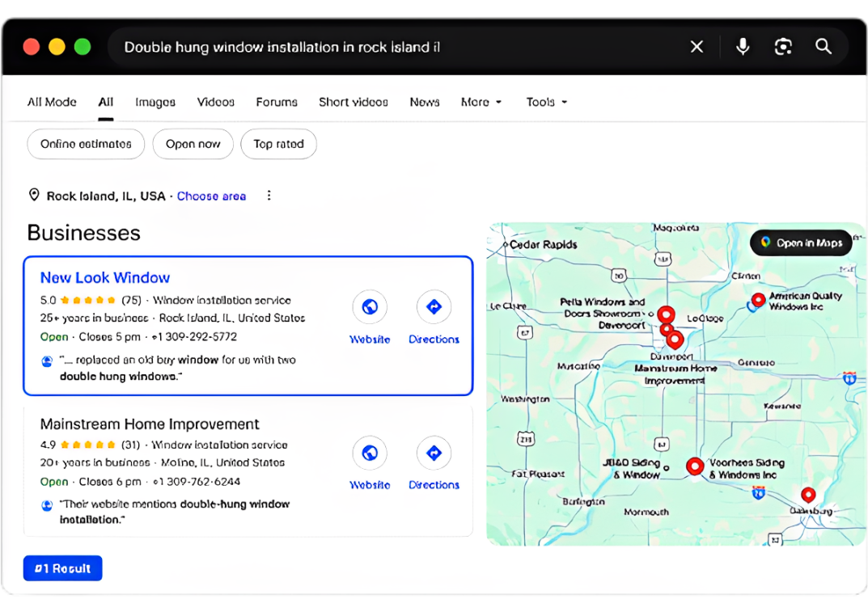Click the Open in Maps button
The width and height of the screenshot is (868, 616).
[x=801, y=243]
